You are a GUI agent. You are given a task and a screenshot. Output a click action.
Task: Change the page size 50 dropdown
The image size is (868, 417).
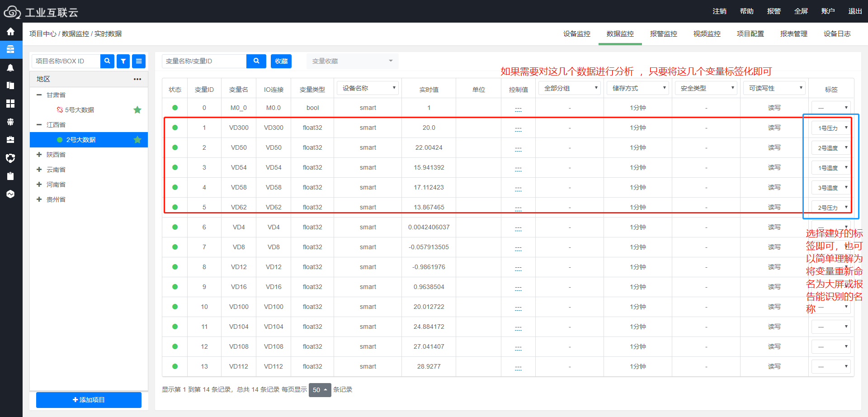pyautogui.click(x=320, y=390)
